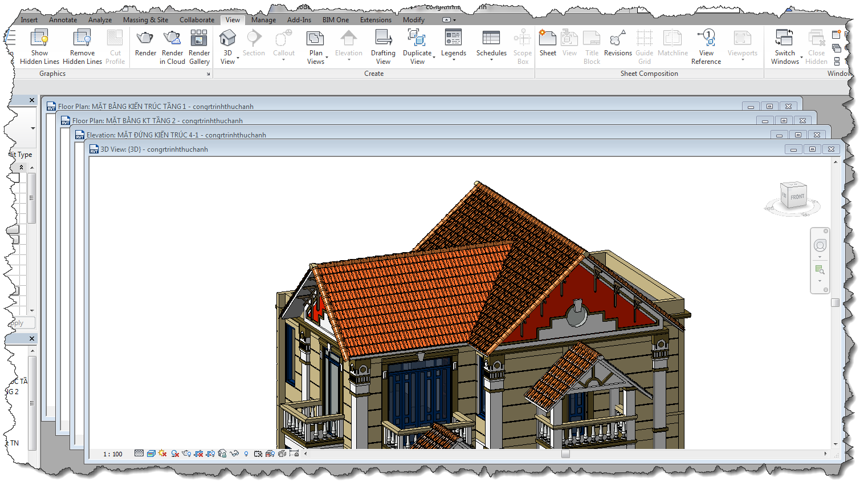The image size is (868, 490).
Task: Click the Switch Windows icon
Action: (785, 38)
